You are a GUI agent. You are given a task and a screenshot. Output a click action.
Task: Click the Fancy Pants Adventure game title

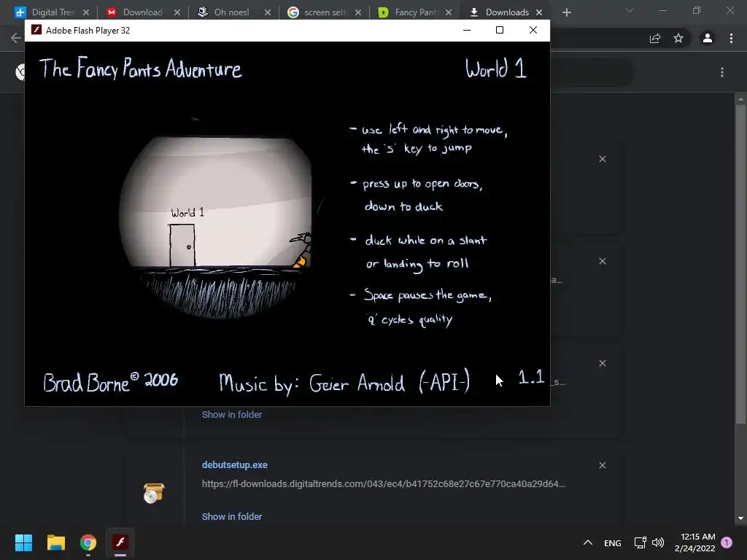[141, 68]
